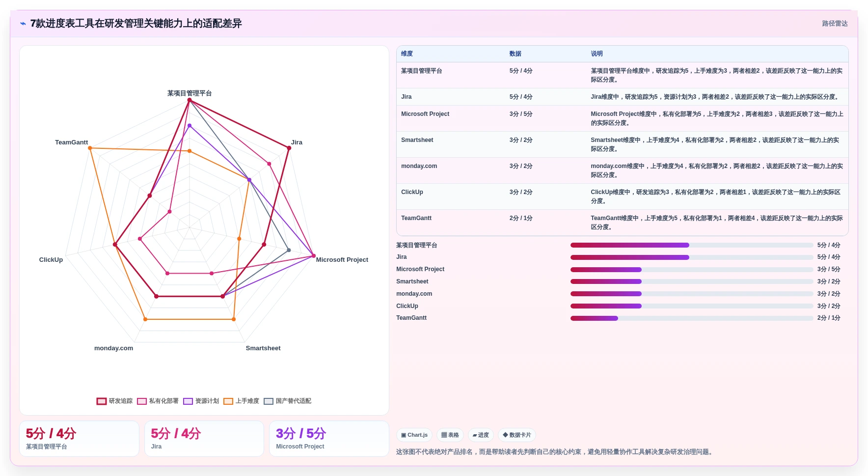Click the 某项目管理平台 radar axis label
Viewport: 868px width, 476px height.
click(190, 93)
